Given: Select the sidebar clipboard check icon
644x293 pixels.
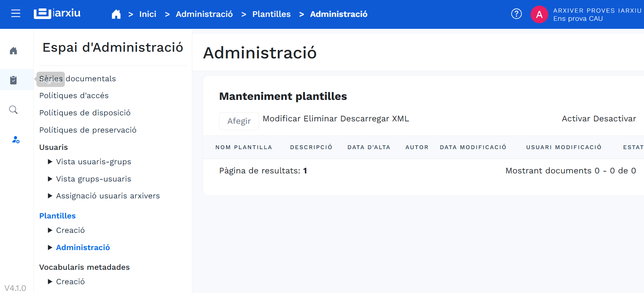Looking at the screenshot, I should pos(13,80).
